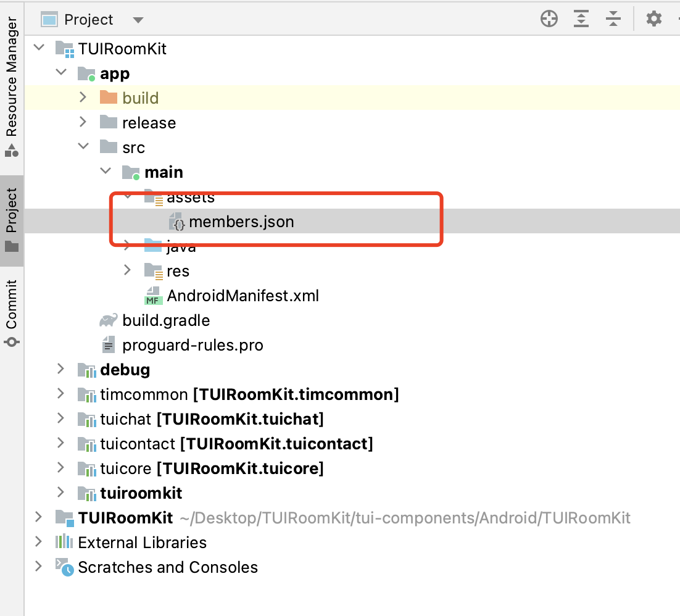This screenshot has height=616, width=680.
Task: Click the tuiroomkit module icon
Action: pyautogui.click(x=87, y=494)
